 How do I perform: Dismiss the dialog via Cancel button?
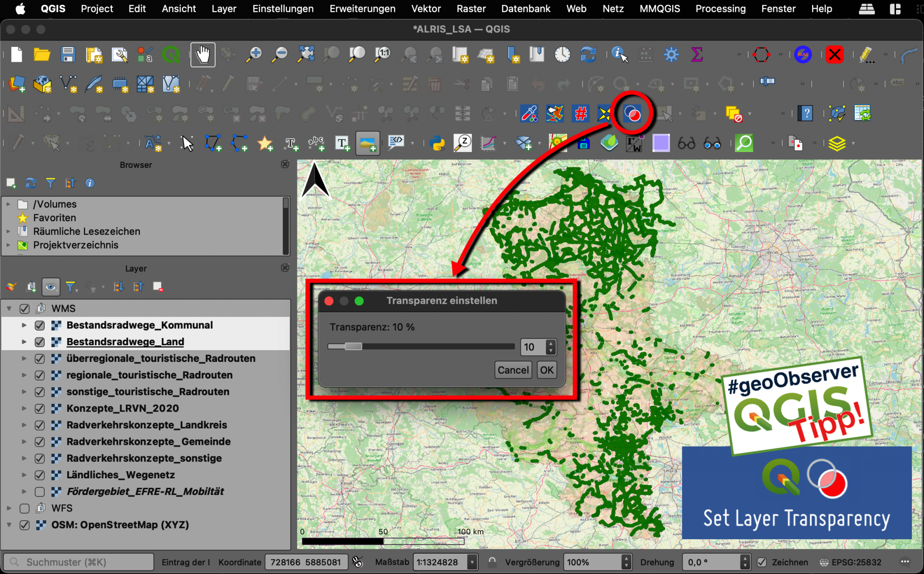513,370
